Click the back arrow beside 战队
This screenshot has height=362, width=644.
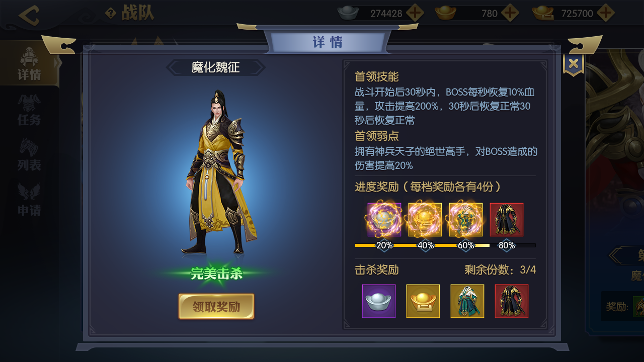[29, 15]
